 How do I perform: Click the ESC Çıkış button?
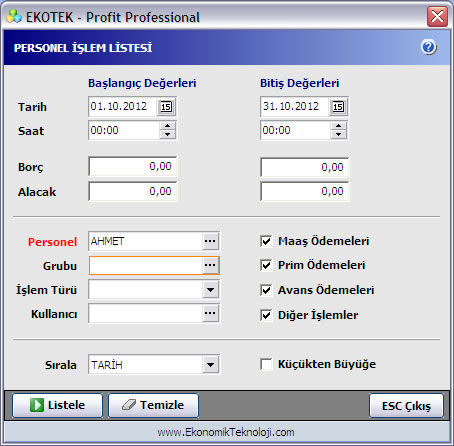point(406,406)
